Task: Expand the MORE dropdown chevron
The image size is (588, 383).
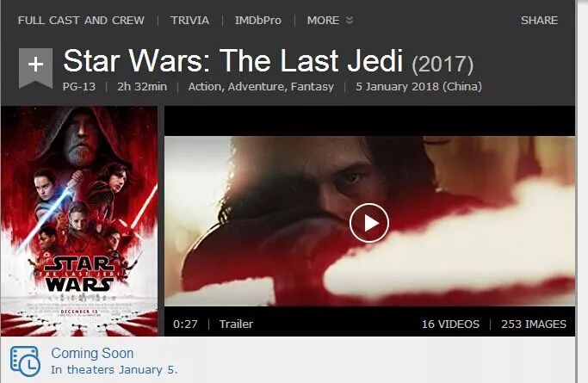Action: click(x=350, y=21)
